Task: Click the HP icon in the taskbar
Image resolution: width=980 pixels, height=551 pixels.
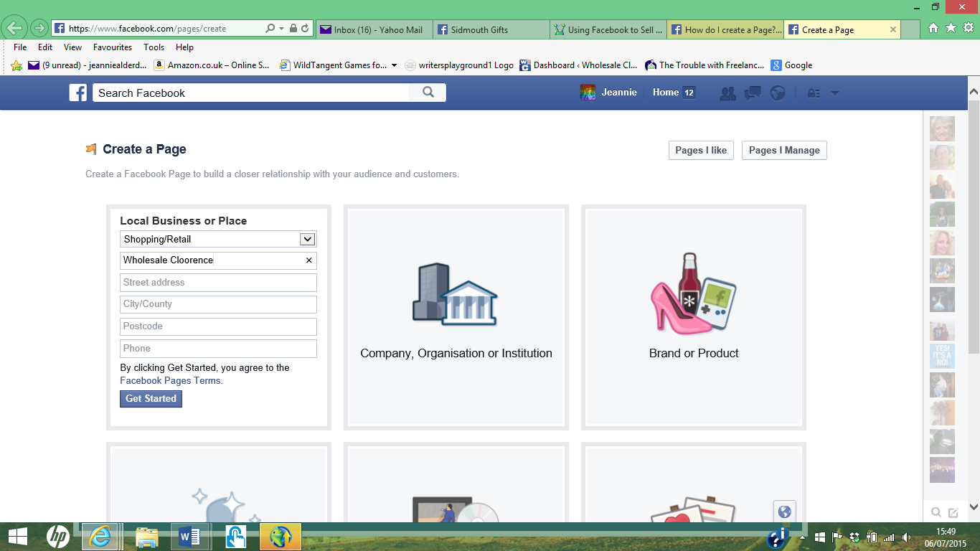Action: [x=58, y=537]
